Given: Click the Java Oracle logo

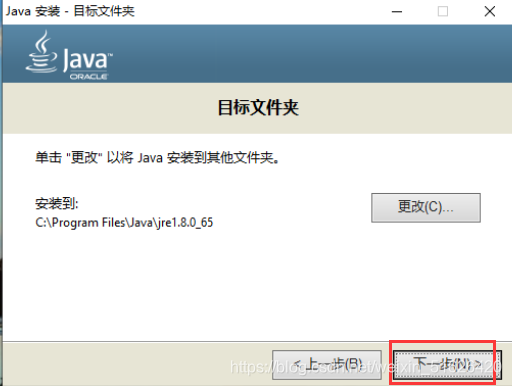Looking at the screenshot, I should pos(69,55).
